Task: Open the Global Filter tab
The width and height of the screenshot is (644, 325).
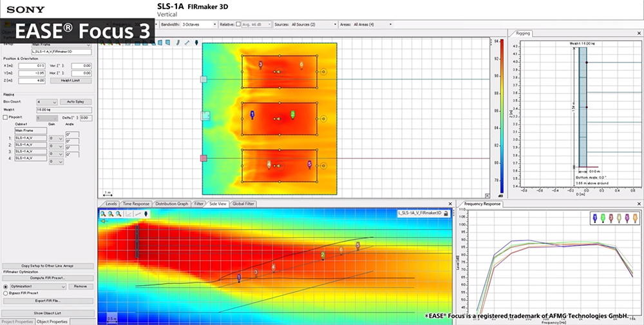Action: [243, 204]
